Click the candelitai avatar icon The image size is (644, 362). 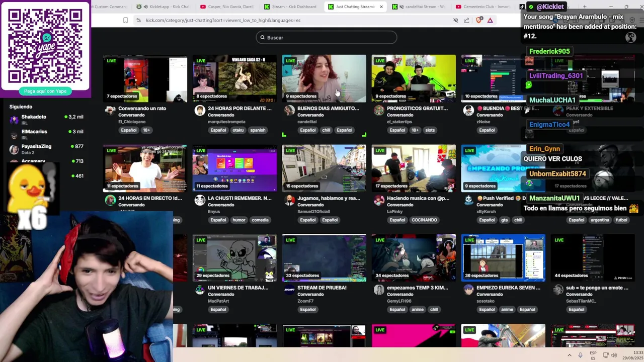pyautogui.click(x=289, y=111)
